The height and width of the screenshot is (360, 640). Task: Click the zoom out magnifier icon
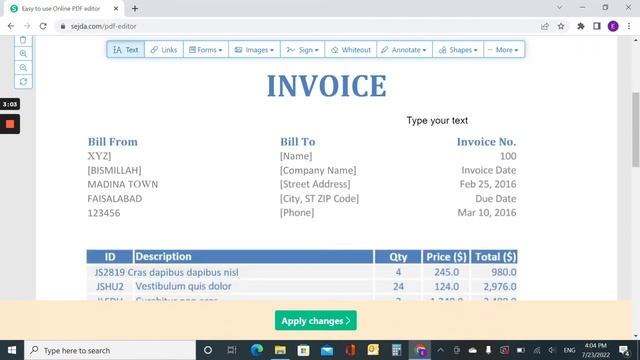click(23, 68)
